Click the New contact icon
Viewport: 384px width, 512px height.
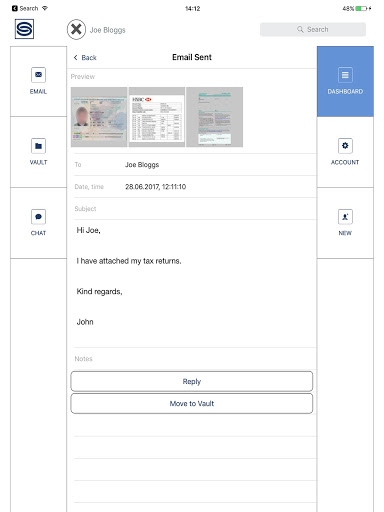pos(345,217)
